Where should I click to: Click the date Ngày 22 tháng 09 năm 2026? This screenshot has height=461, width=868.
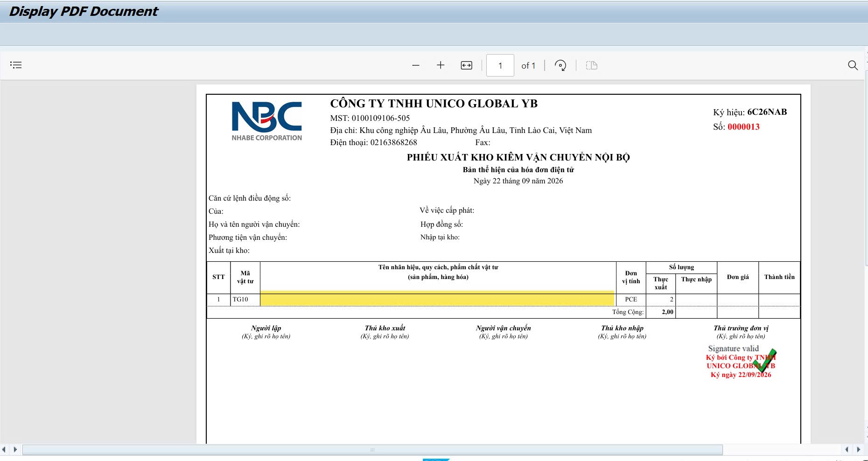coord(518,181)
